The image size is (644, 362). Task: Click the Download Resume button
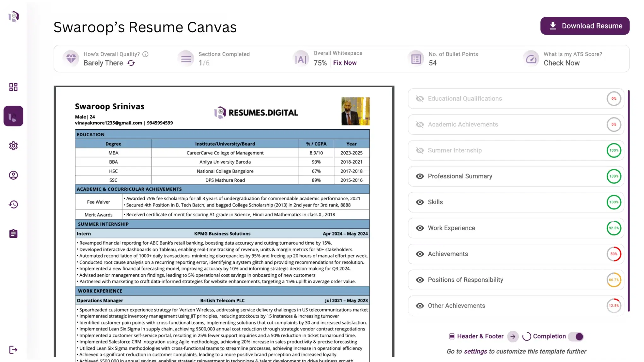585,26
